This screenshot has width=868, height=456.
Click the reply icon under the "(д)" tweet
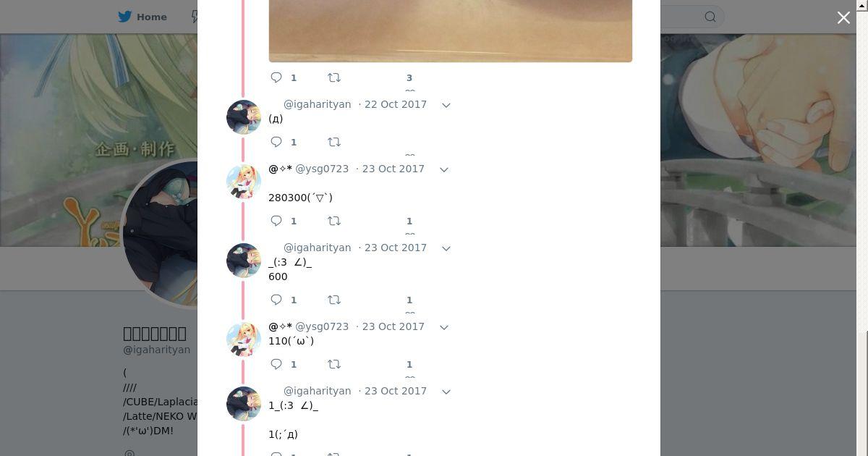(276, 142)
